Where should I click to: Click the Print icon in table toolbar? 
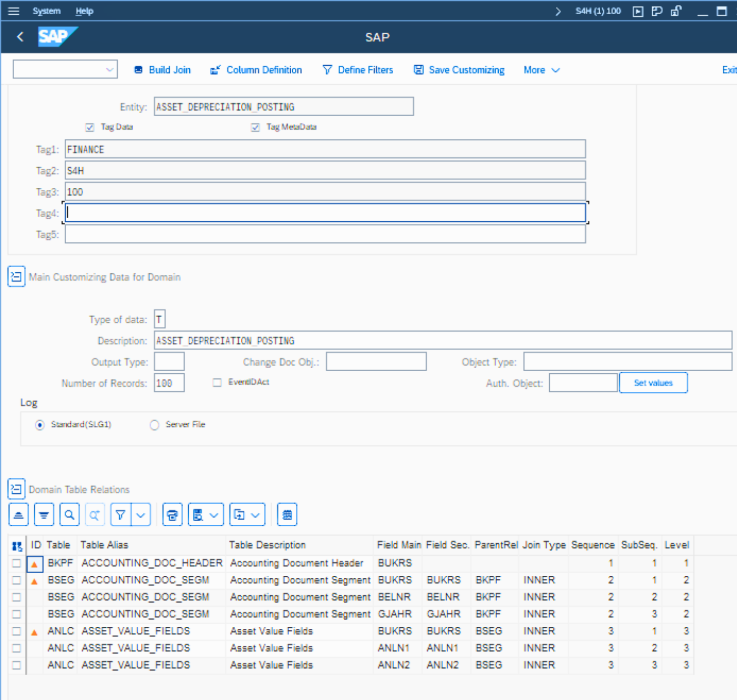[x=172, y=515]
